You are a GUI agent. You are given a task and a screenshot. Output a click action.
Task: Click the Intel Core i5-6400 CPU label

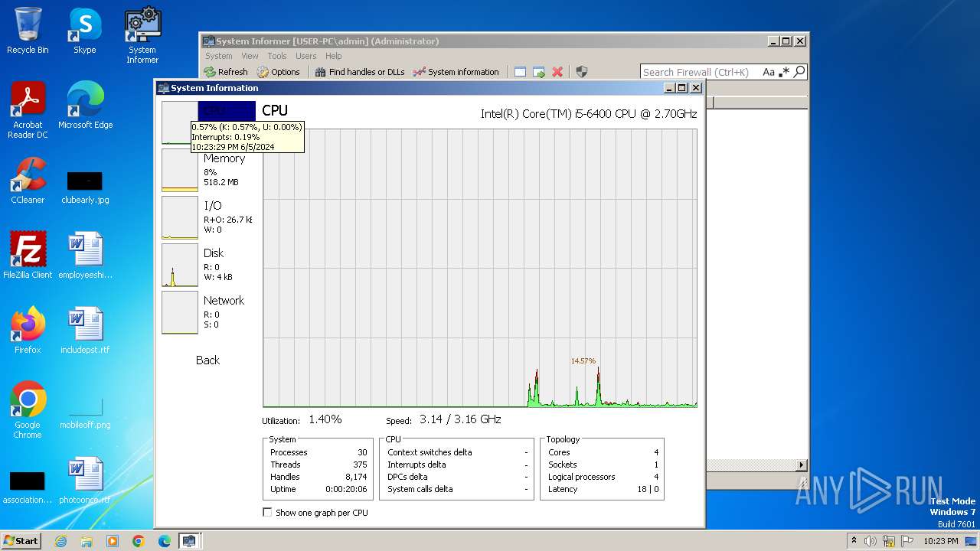click(589, 113)
